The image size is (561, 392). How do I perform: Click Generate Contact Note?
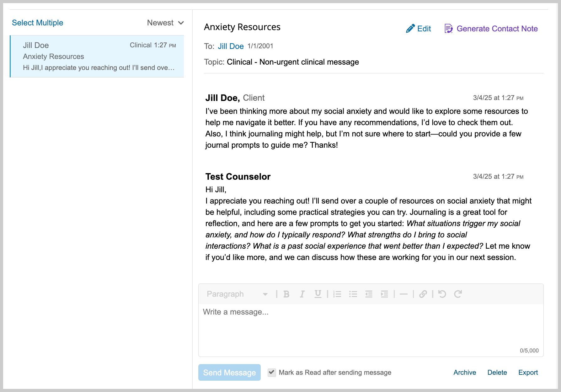point(491,29)
